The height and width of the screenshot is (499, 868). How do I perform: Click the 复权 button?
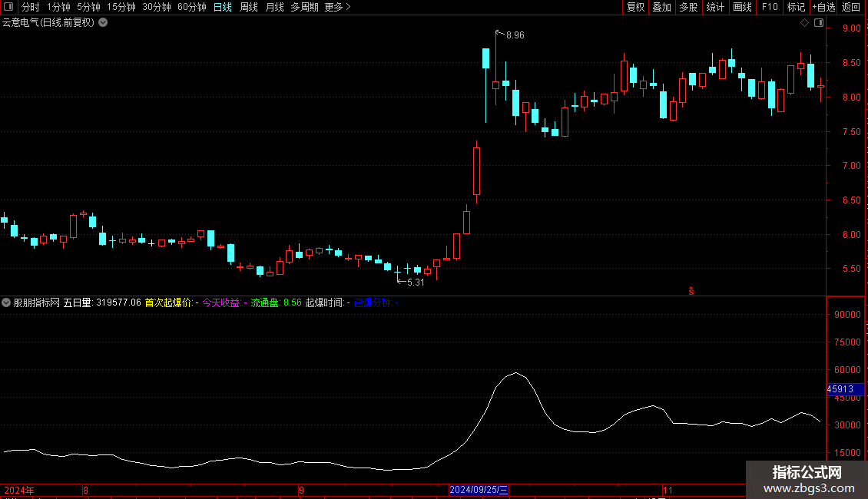(635, 7)
